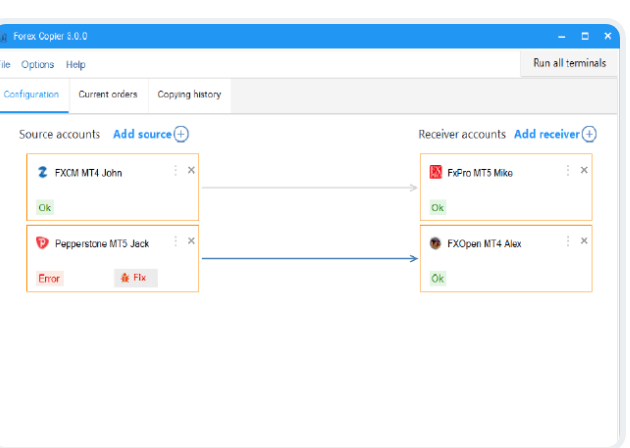The height and width of the screenshot is (448, 630).
Task: Remove the Pepperstone MT5 Jack account
Action: coord(191,241)
